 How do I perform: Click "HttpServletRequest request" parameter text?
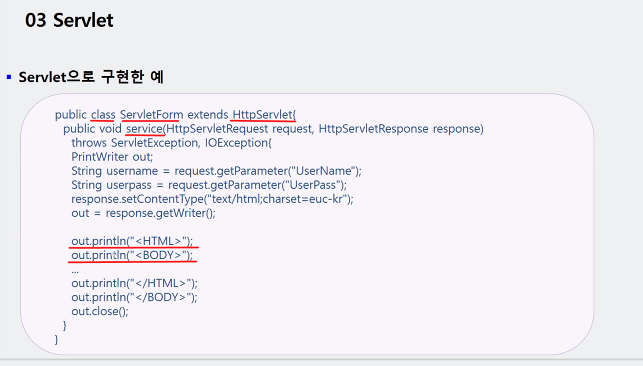click(x=239, y=129)
